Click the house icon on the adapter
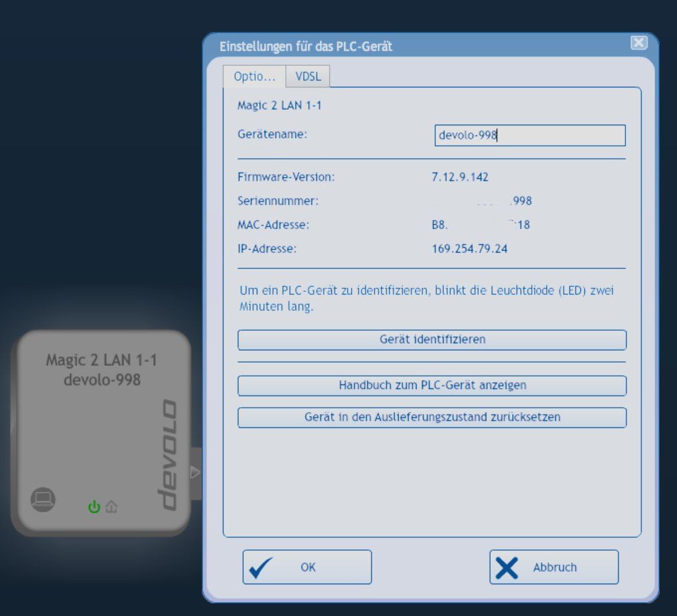Image resolution: width=677 pixels, height=616 pixels. [112, 506]
